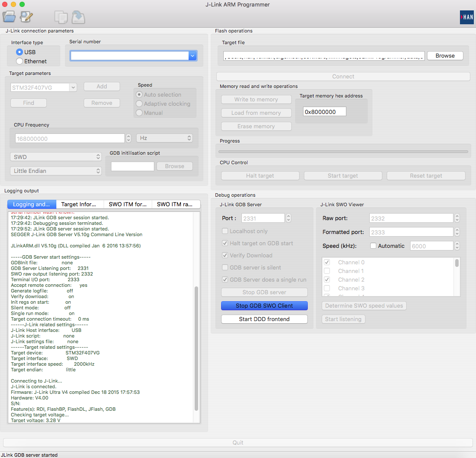This screenshot has height=458, width=476.
Task: Click the Formatted port stepper
Action: tap(457, 232)
